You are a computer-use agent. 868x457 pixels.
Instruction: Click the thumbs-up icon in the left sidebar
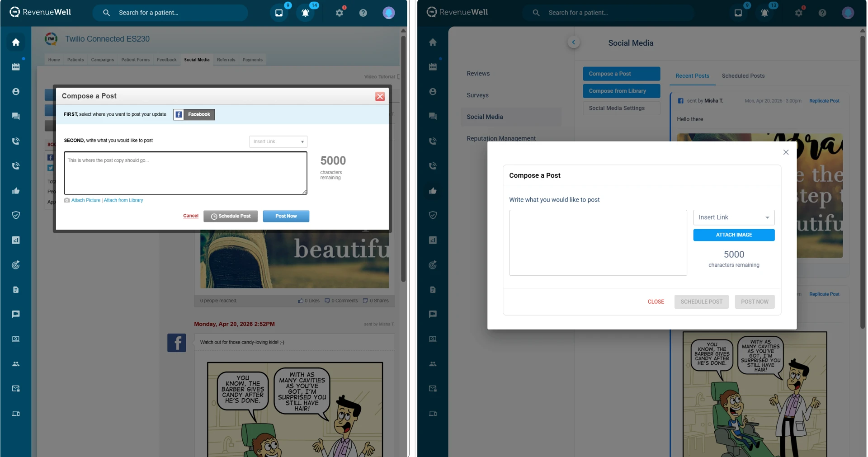pos(16,191)
